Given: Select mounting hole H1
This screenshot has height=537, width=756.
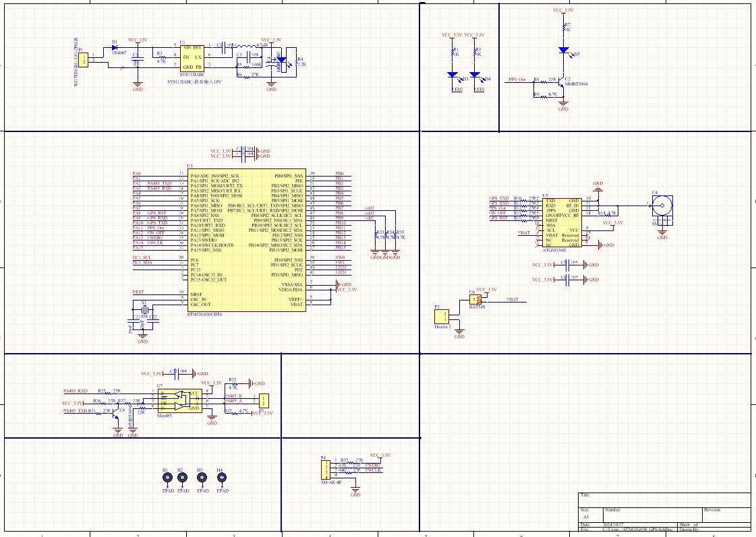Looking at the screenshot, I should (167, 478).
